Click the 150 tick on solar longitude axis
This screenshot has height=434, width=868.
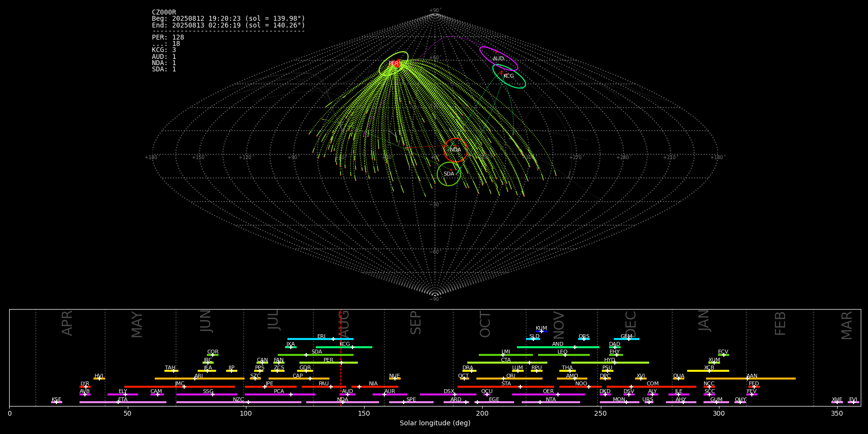pos(364,413)
